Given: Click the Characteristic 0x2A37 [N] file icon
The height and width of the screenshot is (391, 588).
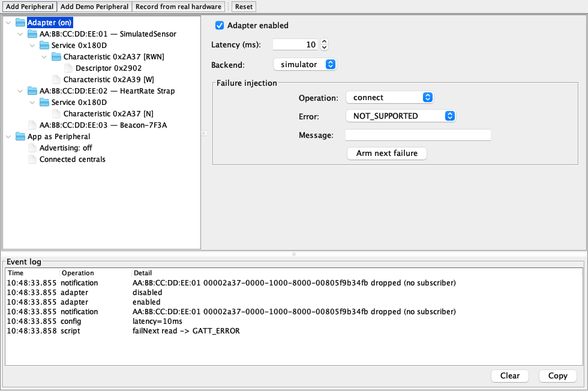Looking at the screenshot, I should tap(56, 113).
